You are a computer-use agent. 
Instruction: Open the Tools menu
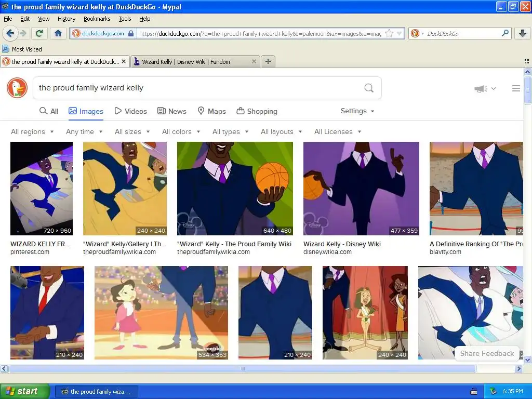pyautogui.click(x=125, y=19)
